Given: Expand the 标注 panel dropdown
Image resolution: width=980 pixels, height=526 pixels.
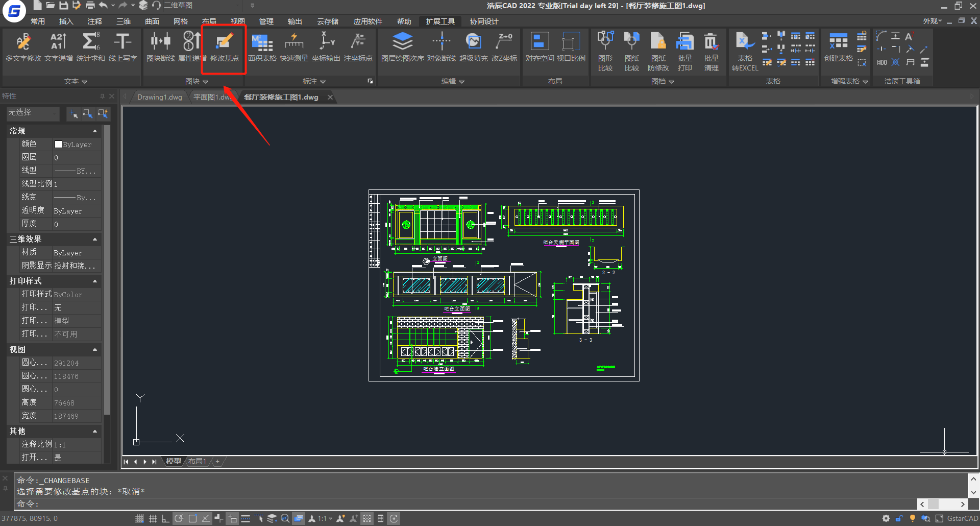Looking at the screenshot, I should coord(314,81).
